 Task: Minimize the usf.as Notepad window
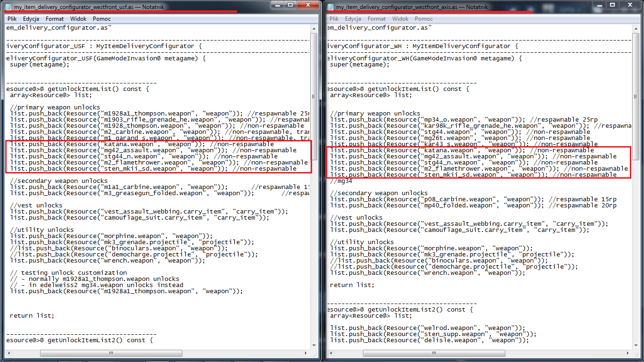click(x=277, y=5)
